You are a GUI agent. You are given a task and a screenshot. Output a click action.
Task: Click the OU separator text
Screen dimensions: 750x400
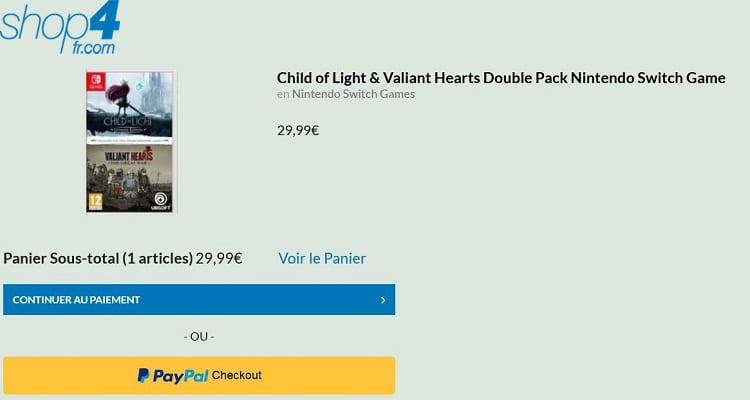[200, 336]
